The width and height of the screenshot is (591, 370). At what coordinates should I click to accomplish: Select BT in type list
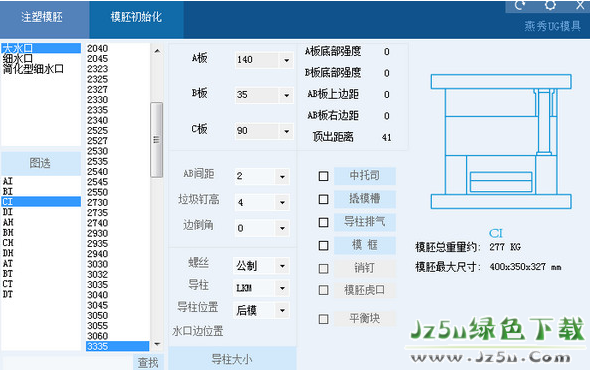tap(41, 274)
